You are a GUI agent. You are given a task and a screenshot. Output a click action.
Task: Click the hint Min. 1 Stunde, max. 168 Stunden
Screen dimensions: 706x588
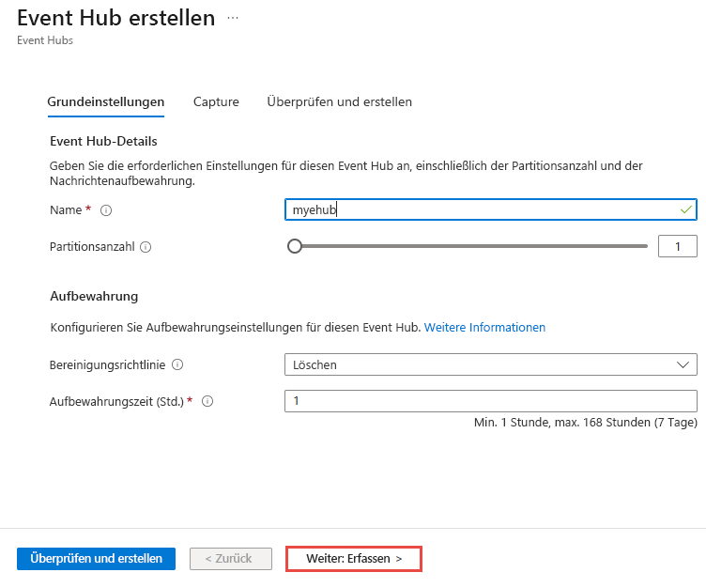tap(585, 423)
